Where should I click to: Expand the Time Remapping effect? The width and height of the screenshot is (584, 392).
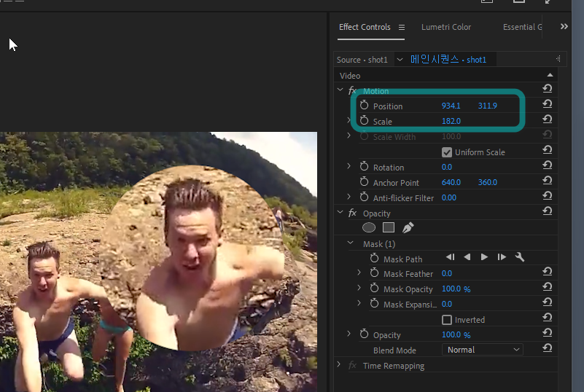pos(340,365)
